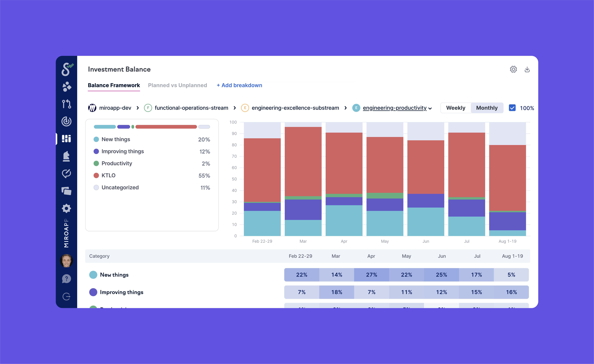Click the Add breakdown link
Image resolution: width=594 pixels, height=364 pixels.
pyautogui.click(x=239, y=85)
